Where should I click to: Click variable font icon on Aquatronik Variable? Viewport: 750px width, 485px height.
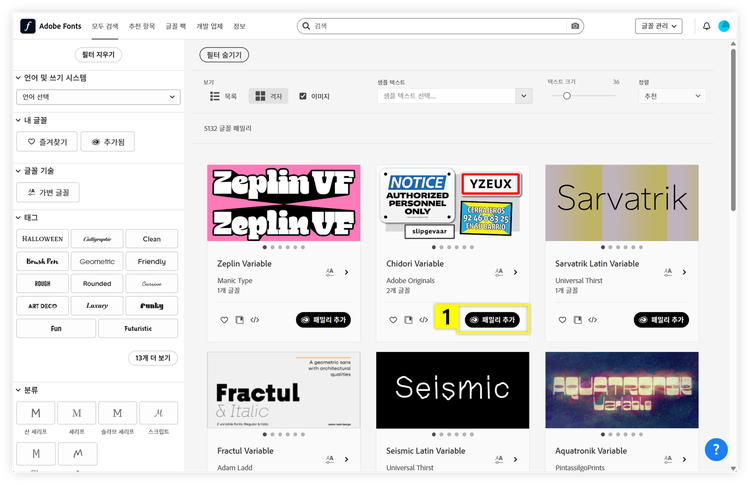click(668, 459)
